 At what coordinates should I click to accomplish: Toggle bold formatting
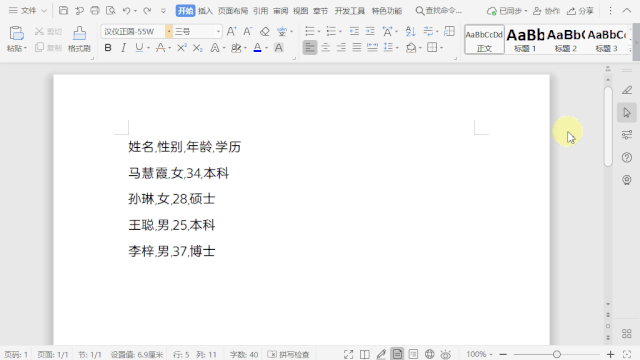pos(108,48)
